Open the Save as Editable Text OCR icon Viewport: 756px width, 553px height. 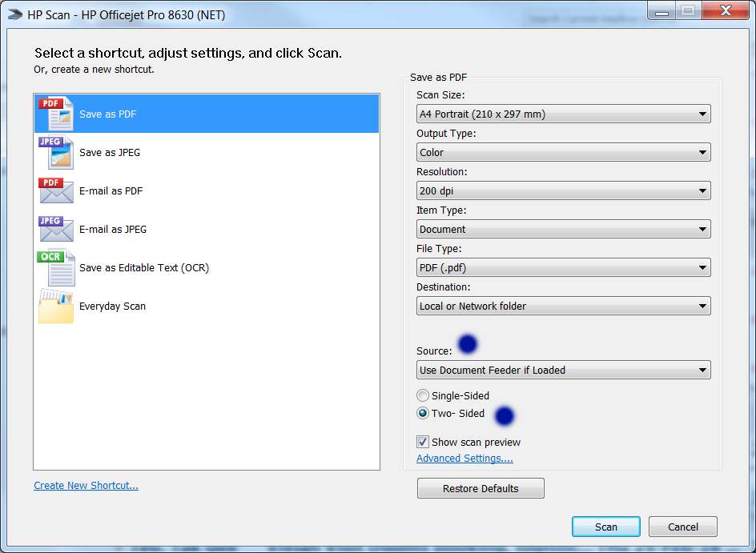[54, 267]
